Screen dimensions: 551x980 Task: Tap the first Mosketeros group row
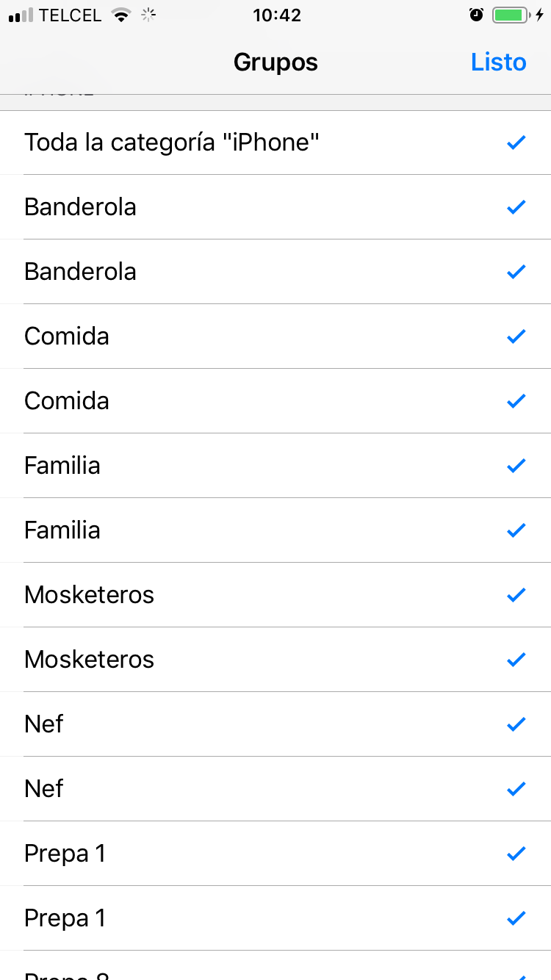click(x=275, y=595)
